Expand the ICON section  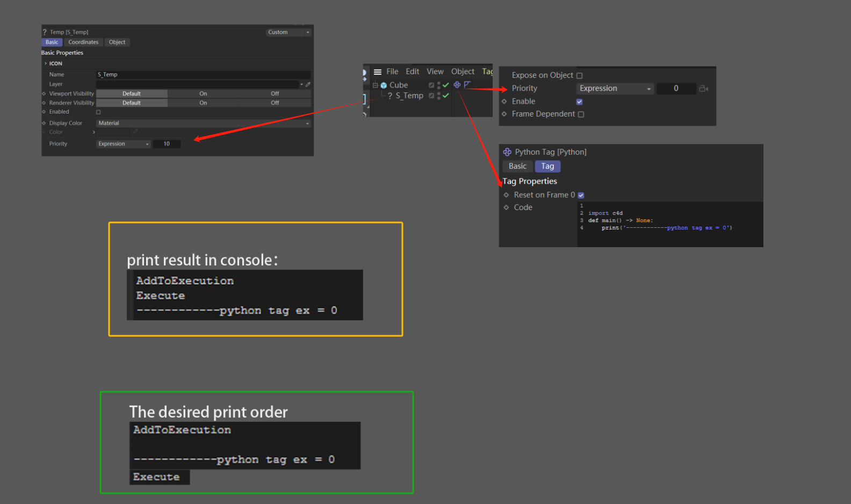pos(46,63)
